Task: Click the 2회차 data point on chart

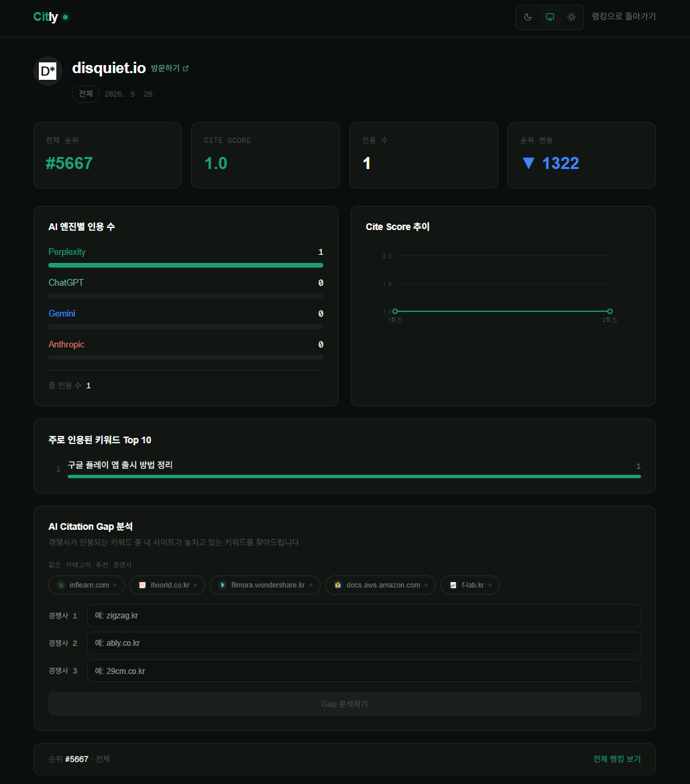Action: (x=610, y=311)
